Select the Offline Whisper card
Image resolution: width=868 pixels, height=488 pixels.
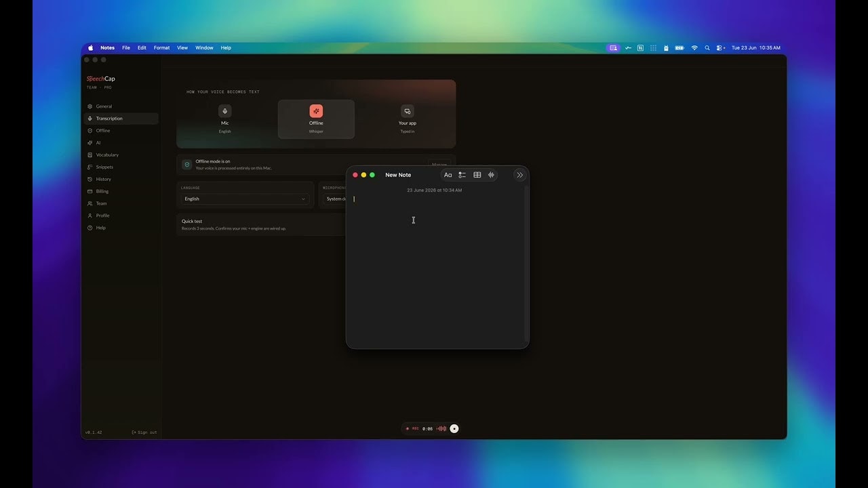(x=316, y=119)
